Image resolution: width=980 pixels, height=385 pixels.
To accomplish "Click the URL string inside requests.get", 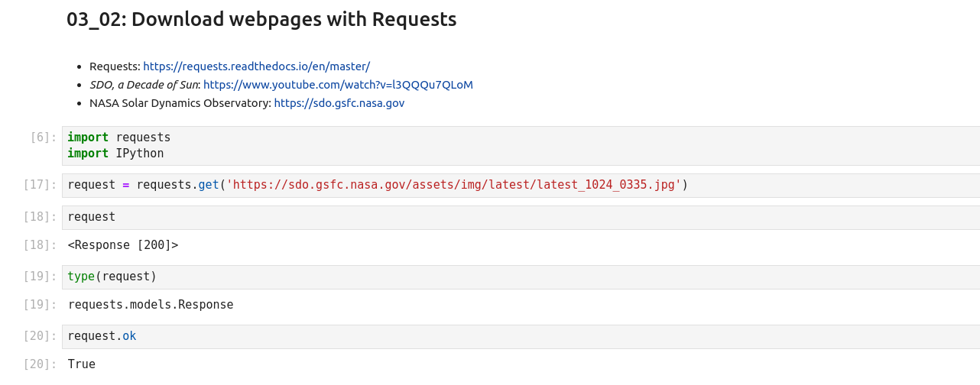I will click(453, 185).
